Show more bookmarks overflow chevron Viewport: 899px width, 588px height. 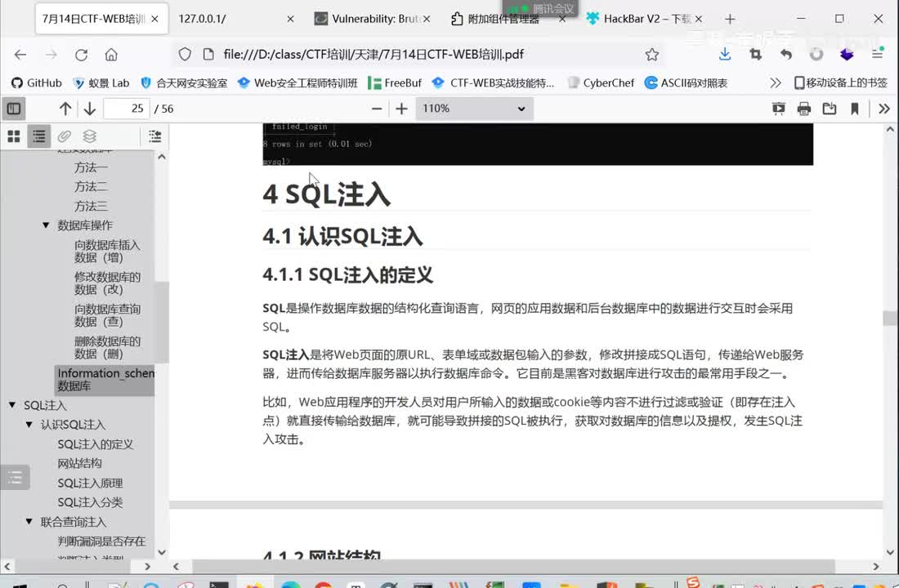[775, 83]
